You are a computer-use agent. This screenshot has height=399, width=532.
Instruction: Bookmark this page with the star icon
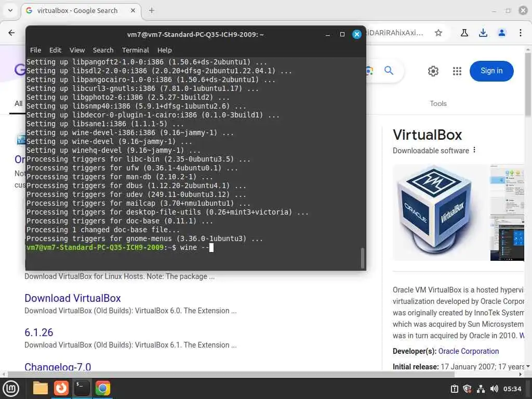438,33
